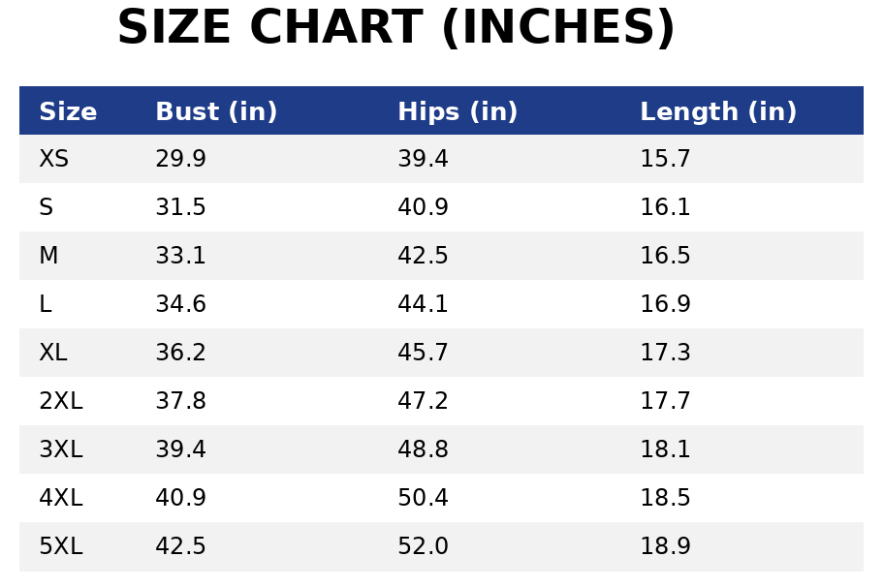Screen dimensions: 884x588
Task: Click bust value 29.9 for XS
Action: [x=180, y=160]
